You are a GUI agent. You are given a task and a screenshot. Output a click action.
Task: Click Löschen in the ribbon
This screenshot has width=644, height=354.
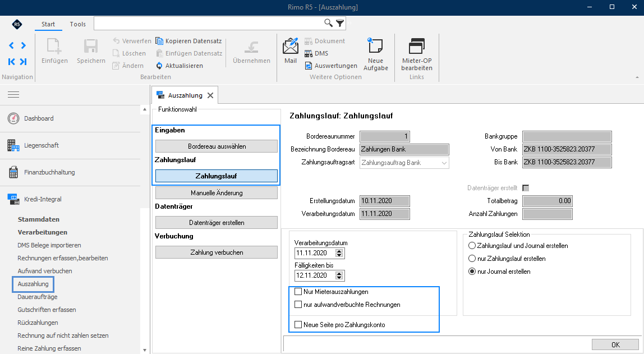click(x=130, y=53)
